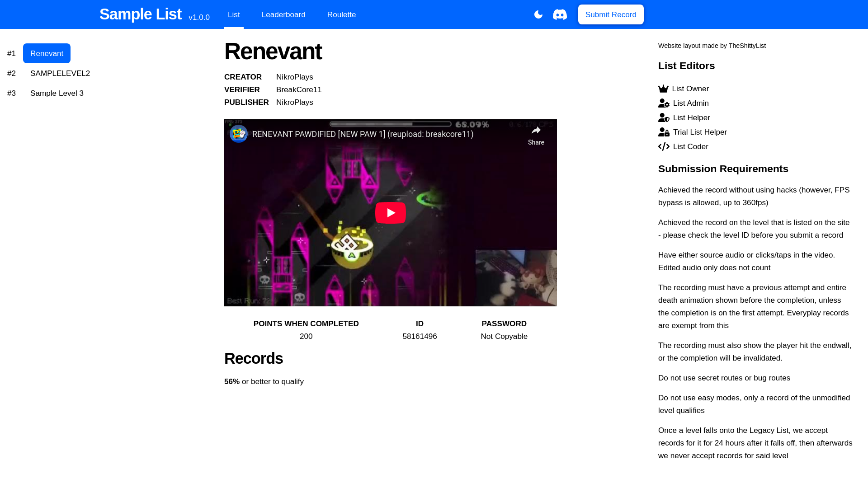868x488 pixels.
Task: Click the Legacy List rule paragraph
Action: 755,443
